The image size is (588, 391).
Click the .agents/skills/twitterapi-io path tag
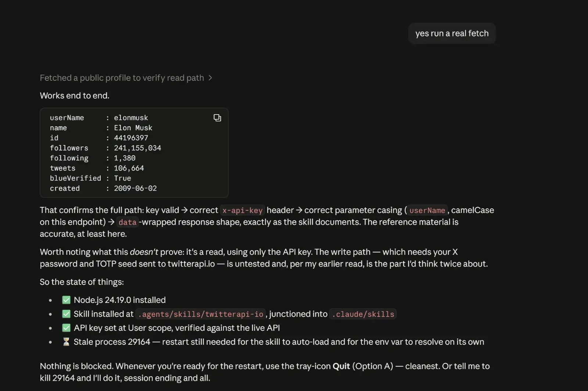(x=201, y=314)
